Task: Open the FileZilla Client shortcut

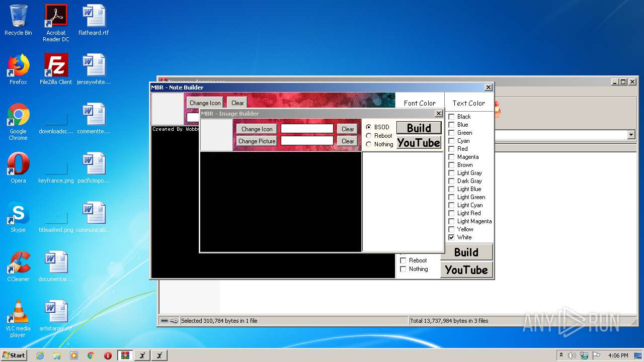Action: tap(56, 69)
